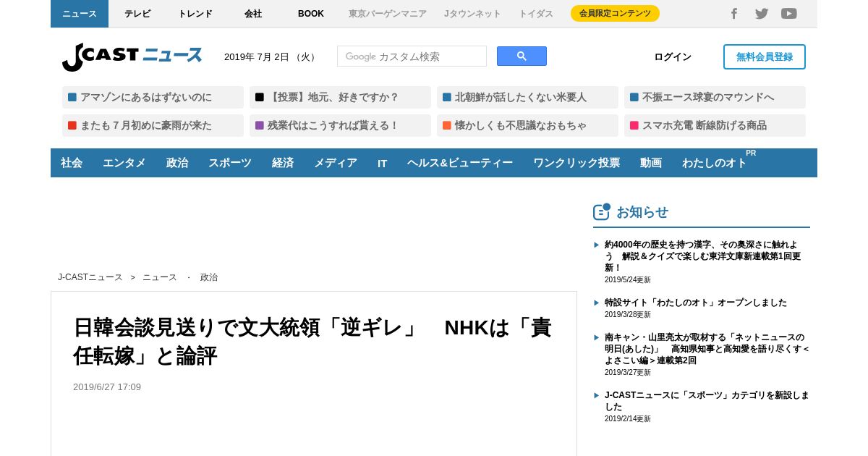Viewport: 868px width, 456px height.
Task: Select the 会社 top tab
Action: click(x=253, y=14)
